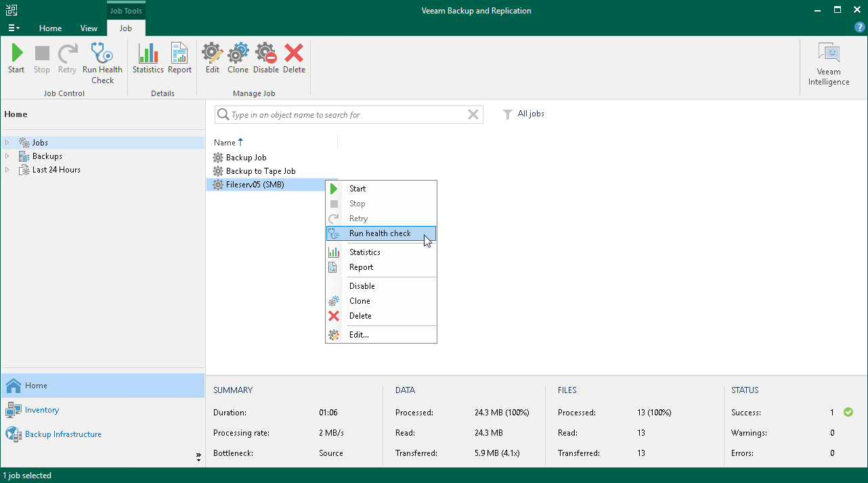Screen dimensions: 868x483
Task: Sort by the Name column header
Action: 228,143
